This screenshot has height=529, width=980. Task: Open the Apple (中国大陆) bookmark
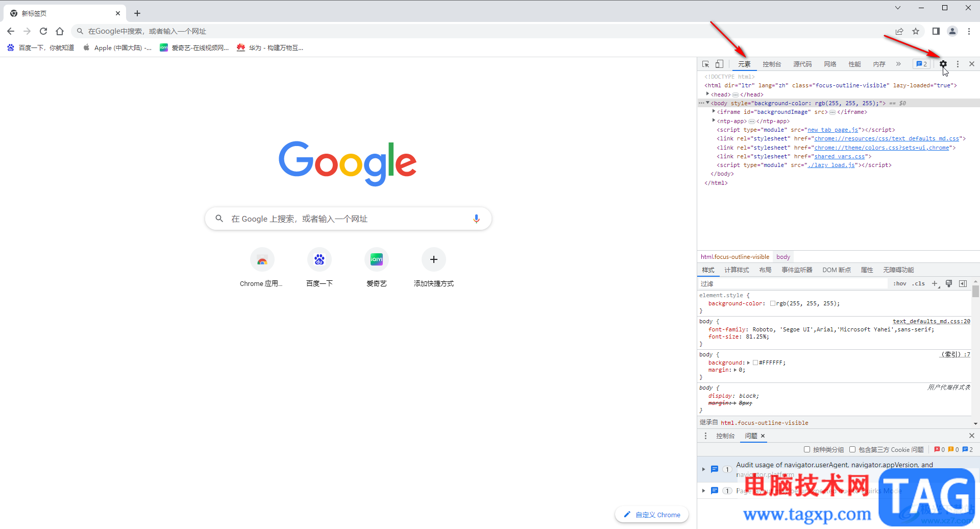[x=117, y=47]
